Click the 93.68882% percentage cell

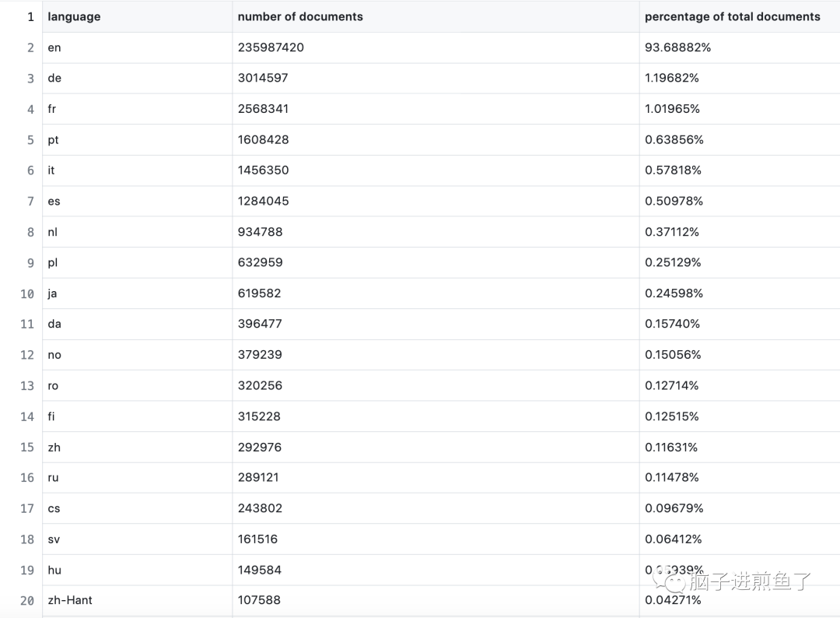click(677, 47)
